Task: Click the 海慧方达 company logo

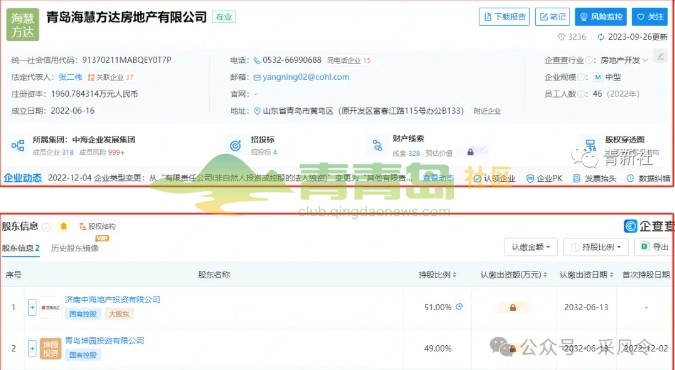Action: (x=22, y=25)
